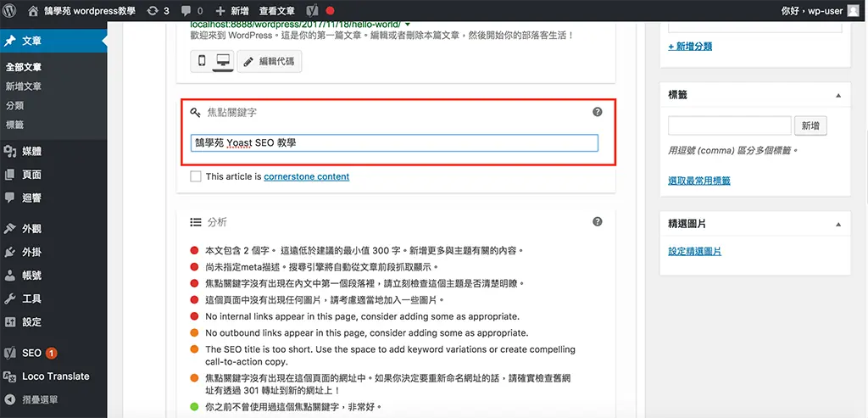The height and width of the screenshot is (418, 868).
Task: Click the 外掛 plugin sidebar icon
Action: (x=9, y=253)
